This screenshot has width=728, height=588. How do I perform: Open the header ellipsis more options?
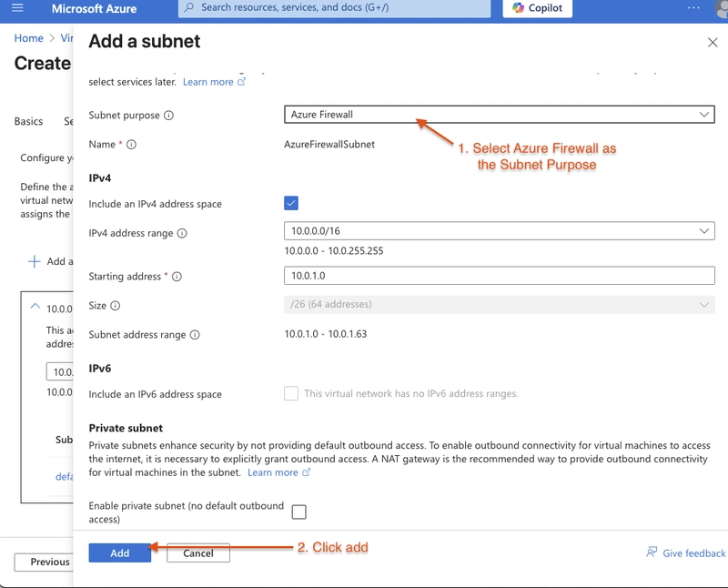pyautogui.click(x=693, y=7)
